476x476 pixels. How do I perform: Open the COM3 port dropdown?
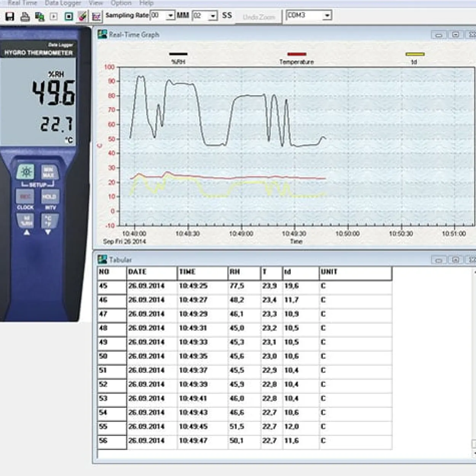tap(327, 15)
